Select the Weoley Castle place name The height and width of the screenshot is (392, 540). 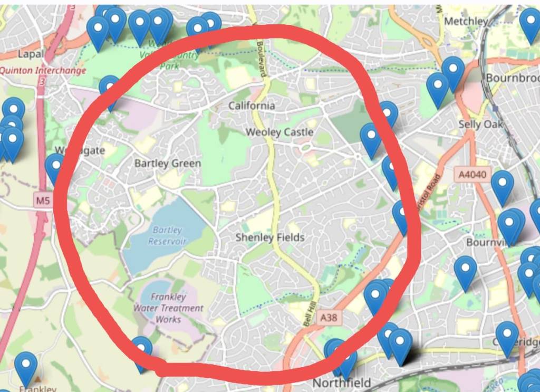pos(279,132)
